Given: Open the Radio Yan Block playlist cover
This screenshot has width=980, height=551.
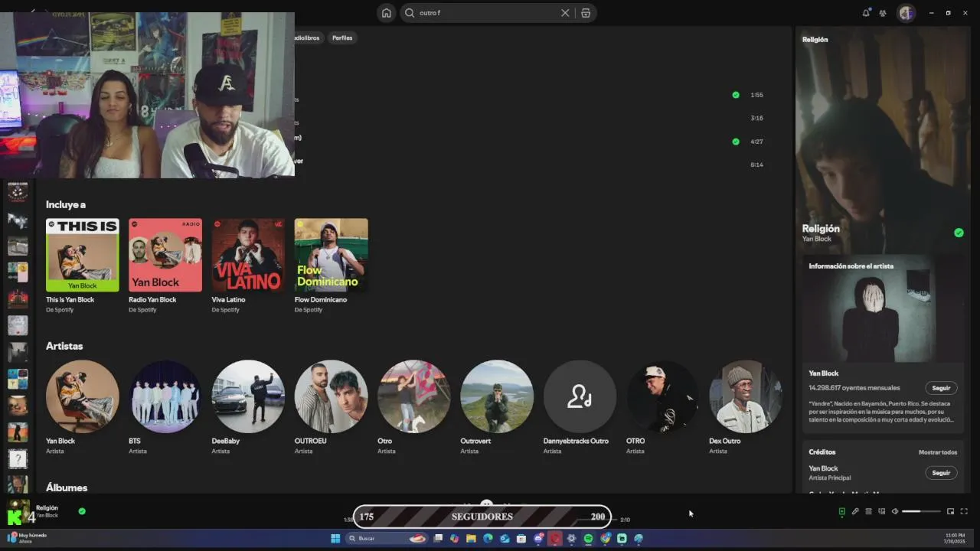Looking at the screenshot, I should click(x=165, y=255).
